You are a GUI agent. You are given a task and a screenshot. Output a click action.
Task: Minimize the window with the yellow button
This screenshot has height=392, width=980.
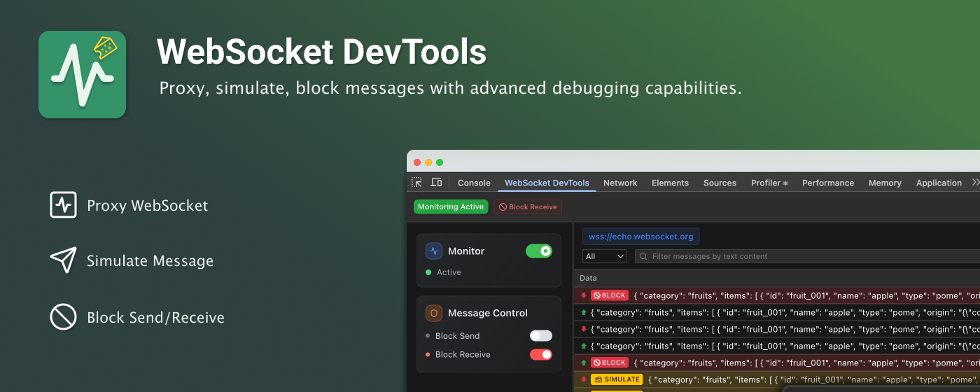click(x=428, y=162)
